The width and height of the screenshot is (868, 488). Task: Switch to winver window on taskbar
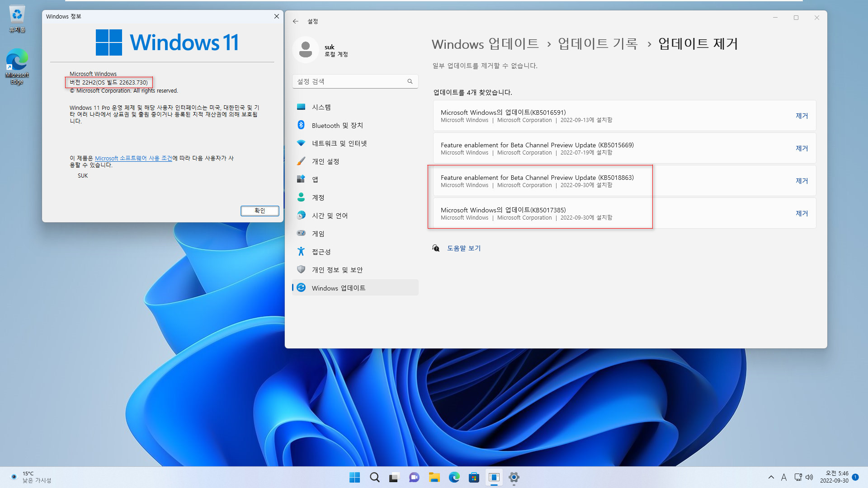[x=494, y=477]
